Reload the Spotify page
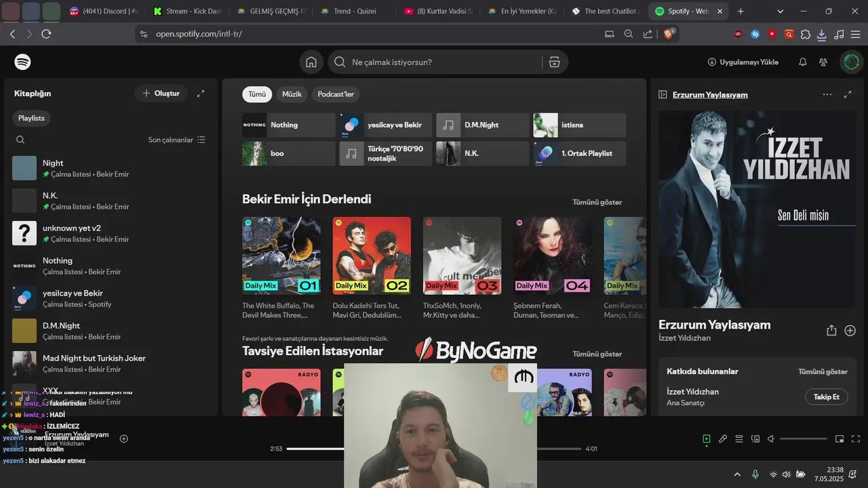This screenshot has height=488, width=868. pyautogui.click(x=46, y=34)
